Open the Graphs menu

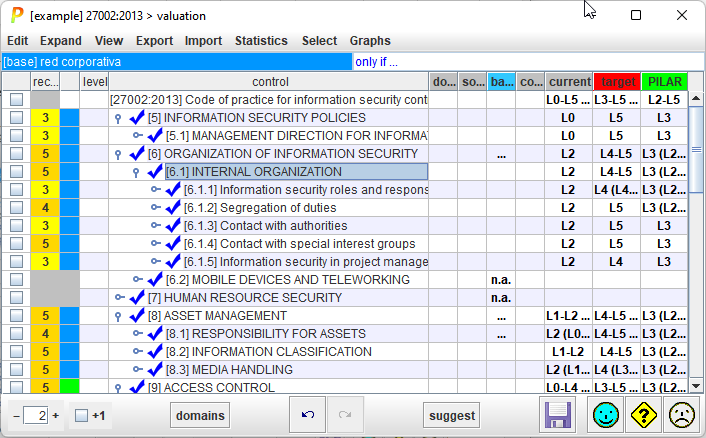[x=370, y=41]
